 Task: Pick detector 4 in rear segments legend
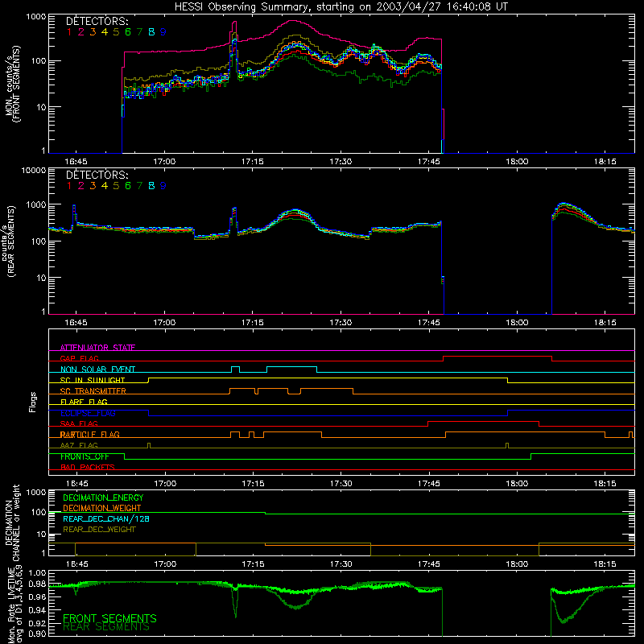[x=105, y=186]
